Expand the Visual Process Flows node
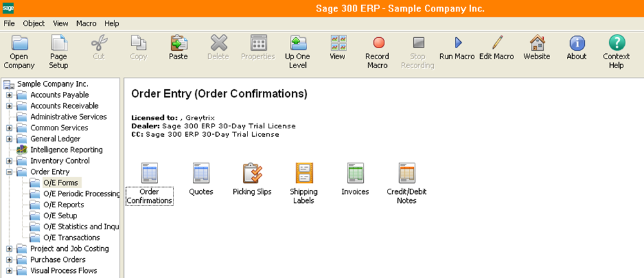This screenshot has height=278, width=644. (9, 271)
